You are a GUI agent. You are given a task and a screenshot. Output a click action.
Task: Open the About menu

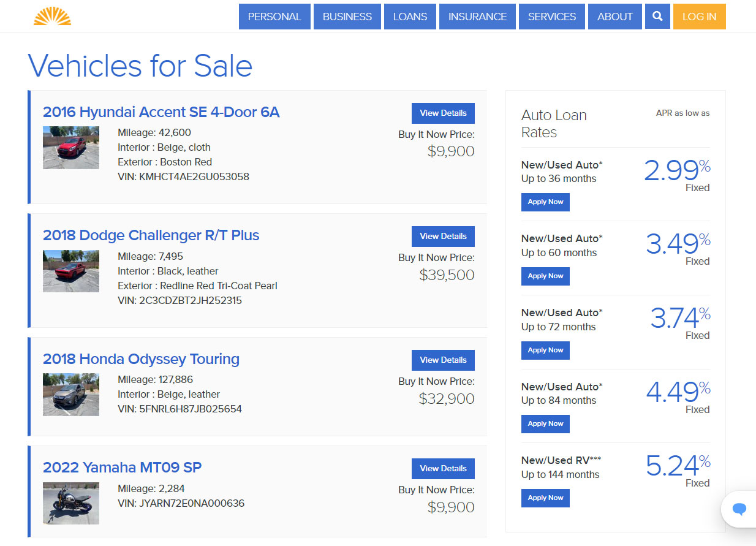[614, 17]
